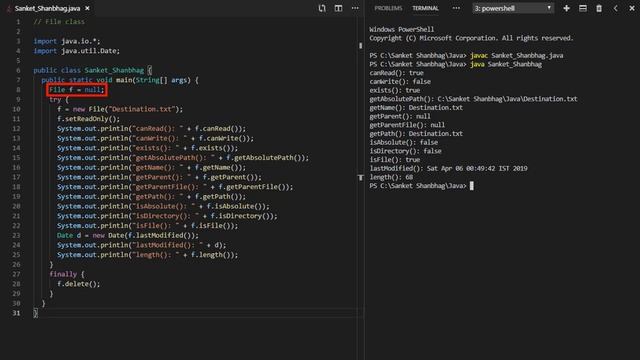Click 'Date d = new Date(f.lastModified());' line
Image resolution: width=640 pixels, height=360 pixels.
click(128, 236)
